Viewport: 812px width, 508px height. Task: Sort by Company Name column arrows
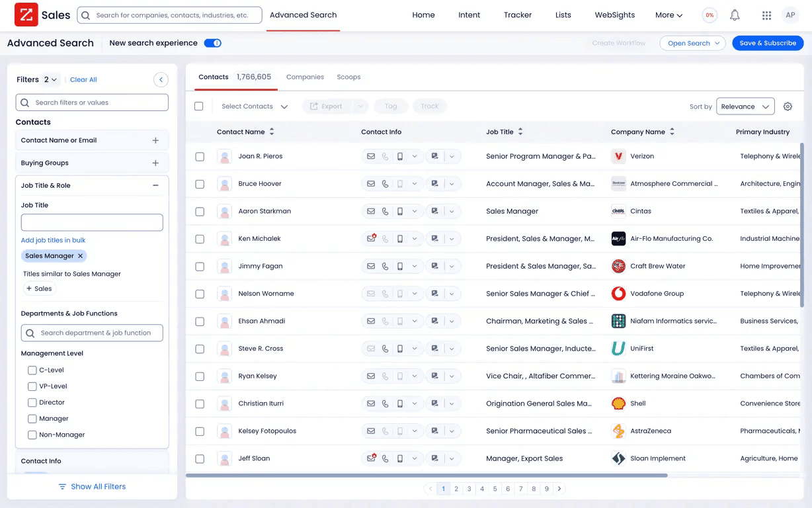(672, 132)
